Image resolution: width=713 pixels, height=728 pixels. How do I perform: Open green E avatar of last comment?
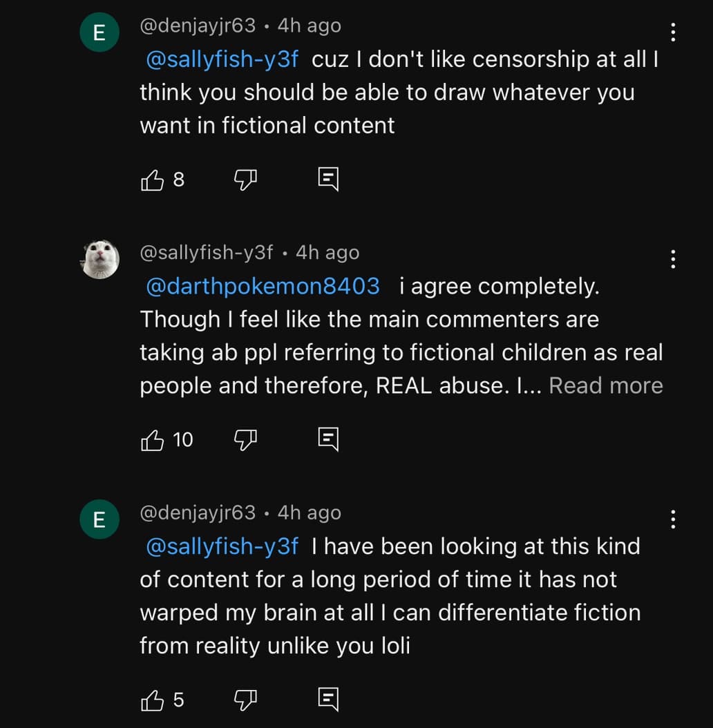point(100,519)
